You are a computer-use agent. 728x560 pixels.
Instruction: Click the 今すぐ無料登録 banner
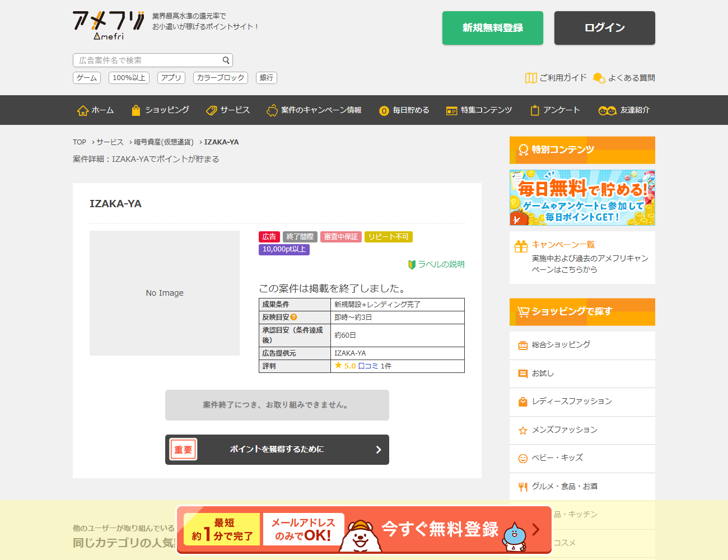tap(364, 529)
